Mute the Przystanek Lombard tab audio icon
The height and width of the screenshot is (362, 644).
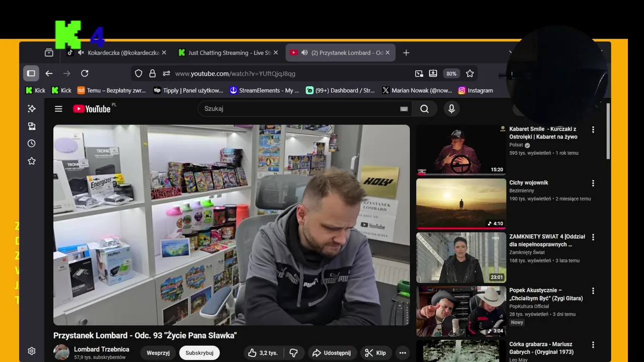[x=304, y=53]
